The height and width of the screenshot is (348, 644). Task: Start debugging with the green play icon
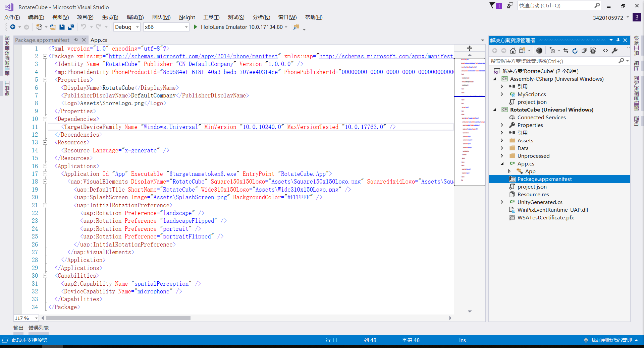[195, 27]
